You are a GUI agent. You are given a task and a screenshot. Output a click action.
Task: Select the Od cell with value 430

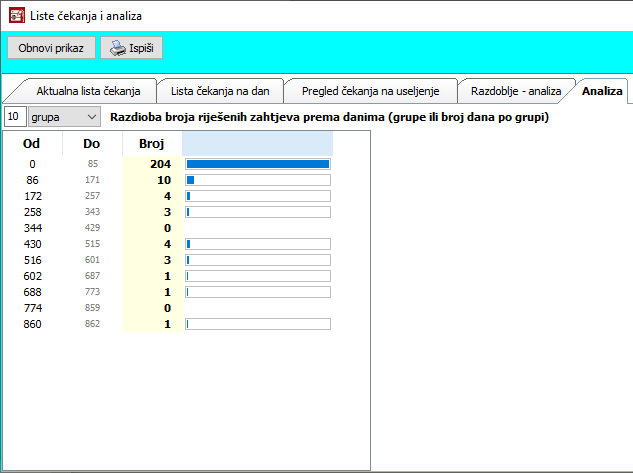tap(31, 244)
